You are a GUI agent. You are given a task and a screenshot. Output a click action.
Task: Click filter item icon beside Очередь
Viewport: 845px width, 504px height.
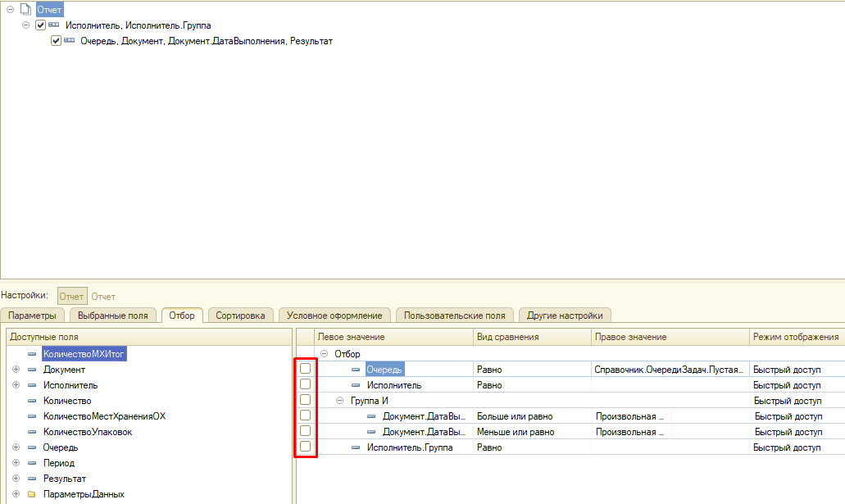click(356, 370)
